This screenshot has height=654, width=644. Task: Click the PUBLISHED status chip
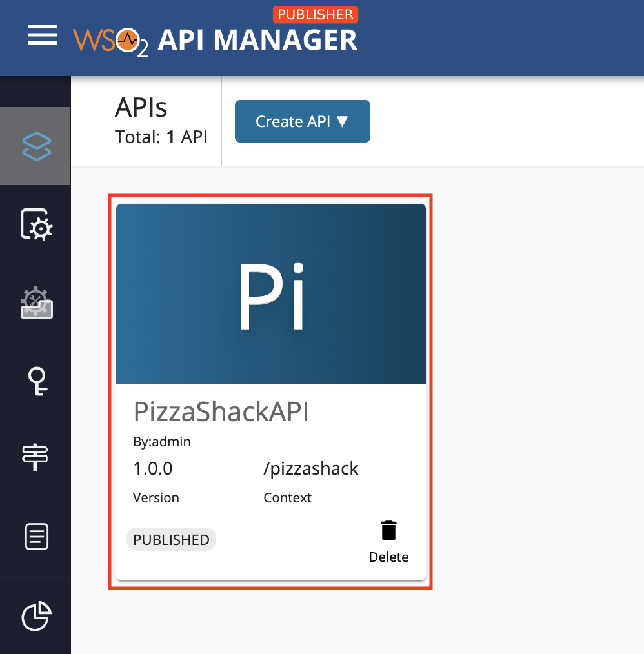[170, 539]
